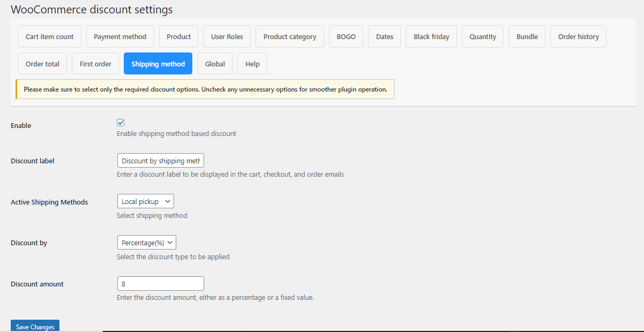
Task: Open the Order history settings
Action: 578,36
